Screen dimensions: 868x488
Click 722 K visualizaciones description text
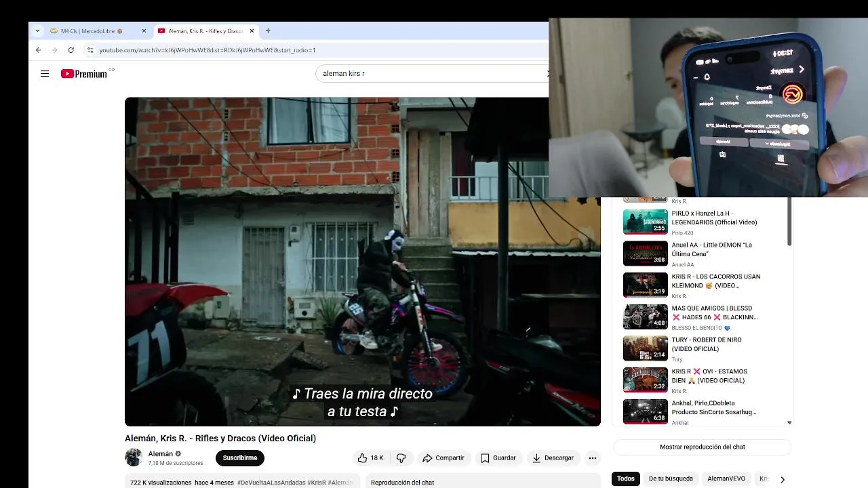161,483
